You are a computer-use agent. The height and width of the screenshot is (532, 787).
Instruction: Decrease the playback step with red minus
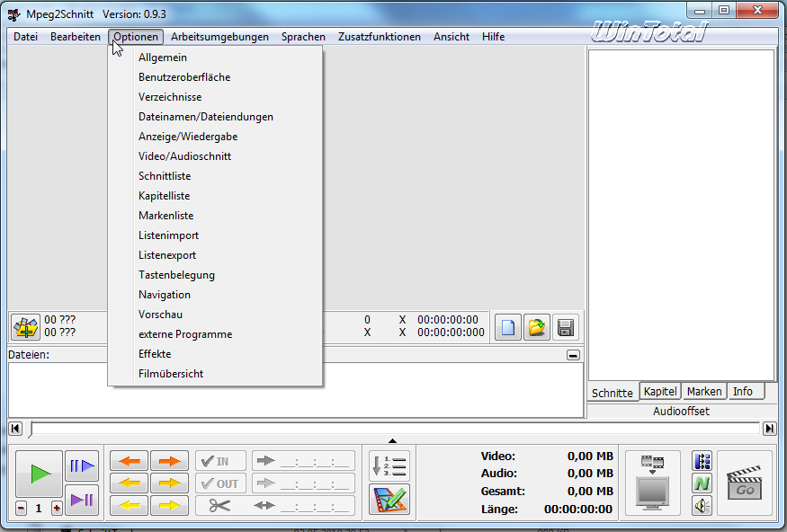(21, 509)
